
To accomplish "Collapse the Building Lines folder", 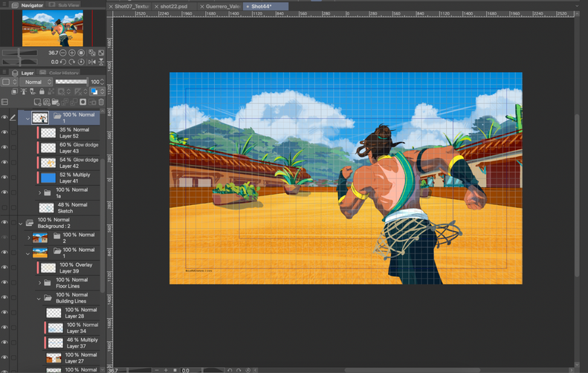I will pos(39,299).
